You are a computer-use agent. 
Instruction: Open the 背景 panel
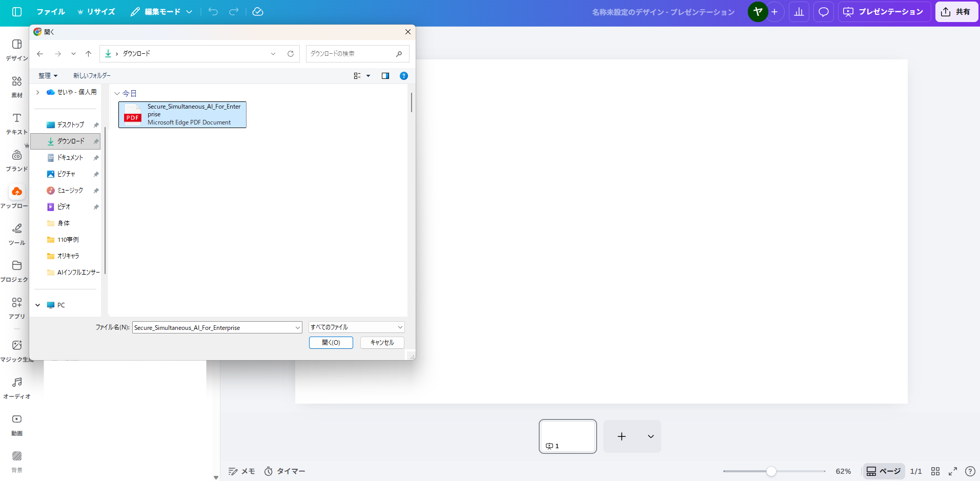(16, 461)
